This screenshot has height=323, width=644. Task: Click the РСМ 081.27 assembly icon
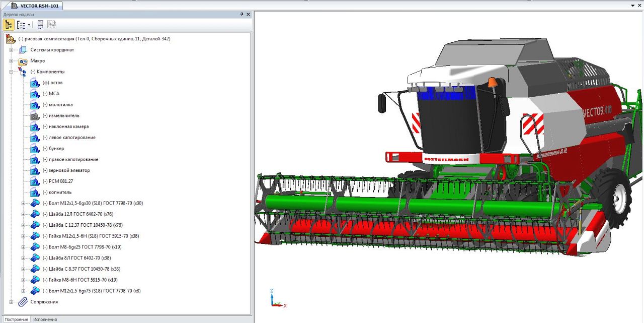click(x=35, y=181)
